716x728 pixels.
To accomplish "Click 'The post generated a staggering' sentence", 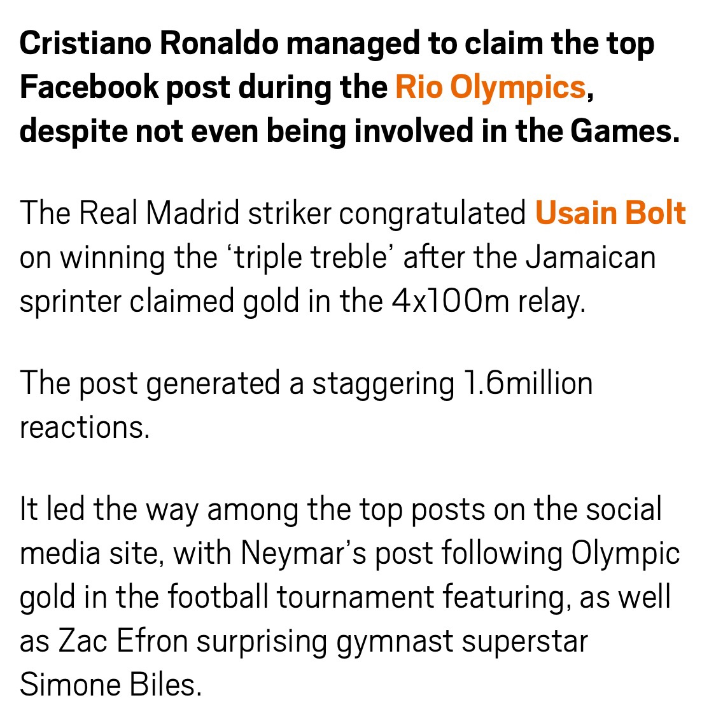I will point(235,384).
